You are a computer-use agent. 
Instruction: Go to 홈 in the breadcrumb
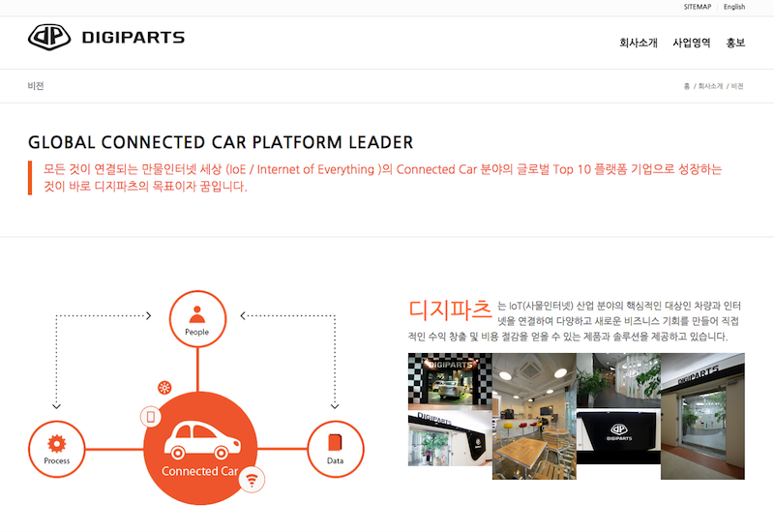click(x=686, y=86)
